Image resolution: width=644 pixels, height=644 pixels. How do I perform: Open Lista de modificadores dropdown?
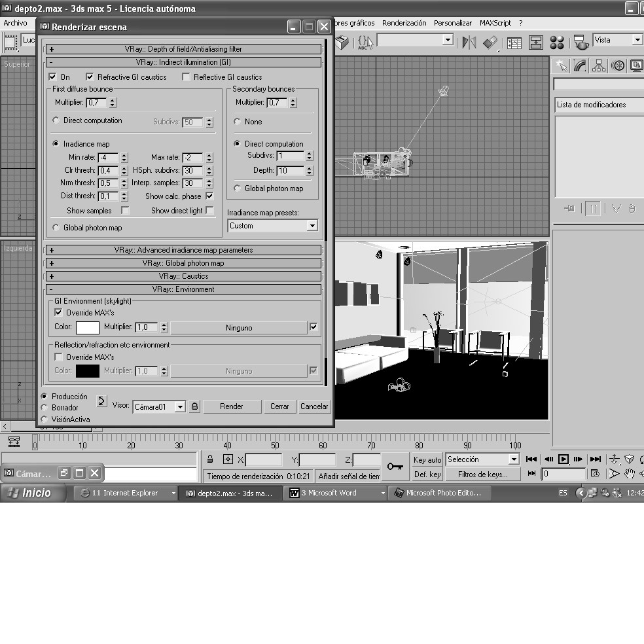(599, 105)
